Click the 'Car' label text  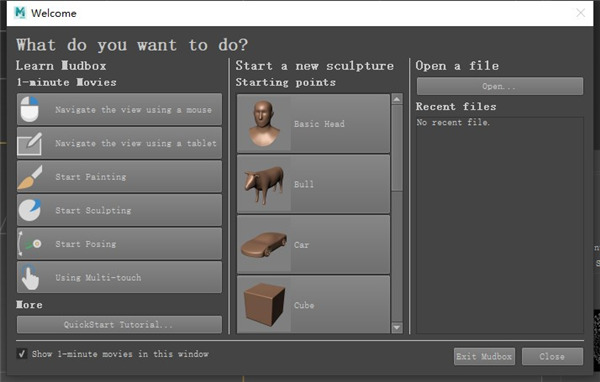click(x=302, y=245)
